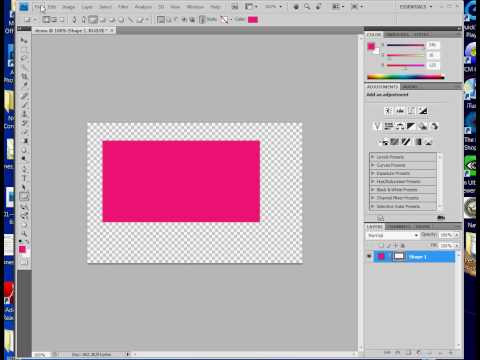Select the Crop tool
This screenshot has height=360, width=480.
pos(24,76)
